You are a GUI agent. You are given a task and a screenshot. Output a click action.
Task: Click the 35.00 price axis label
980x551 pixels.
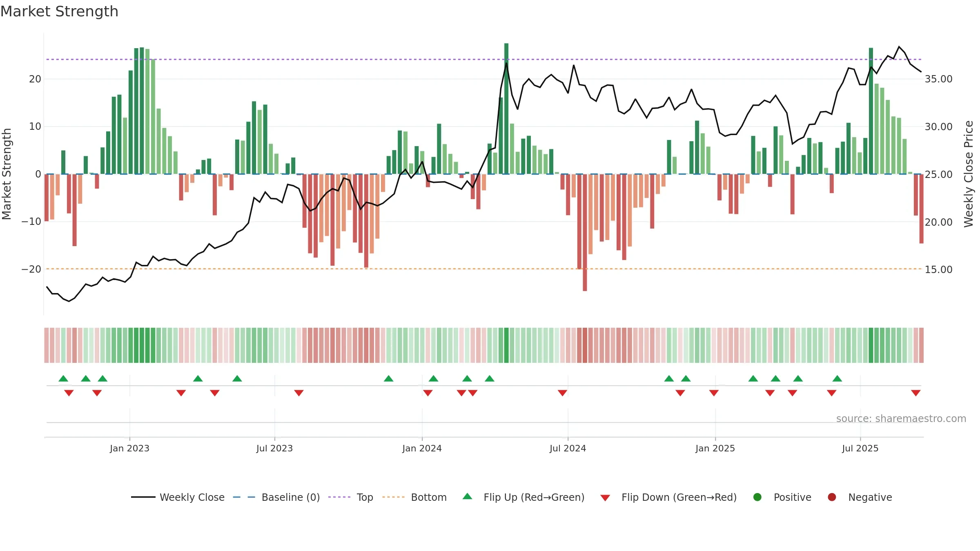(x=938, y=79)
